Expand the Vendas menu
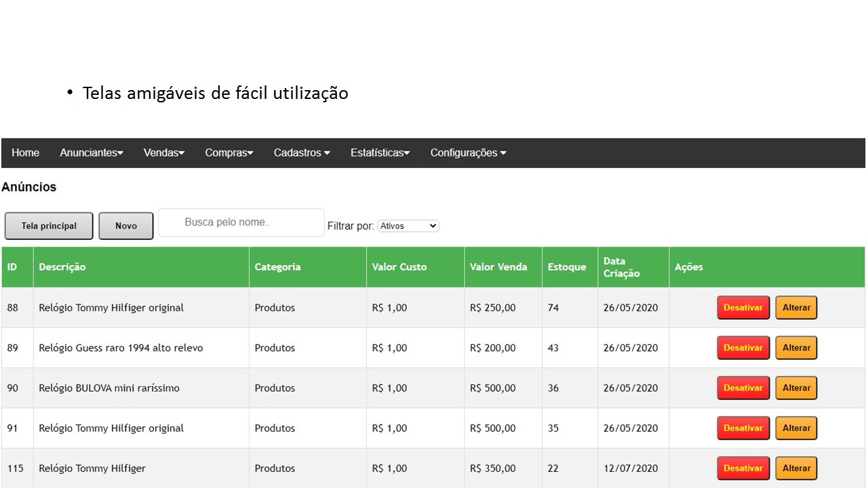 tap(163, 152)
